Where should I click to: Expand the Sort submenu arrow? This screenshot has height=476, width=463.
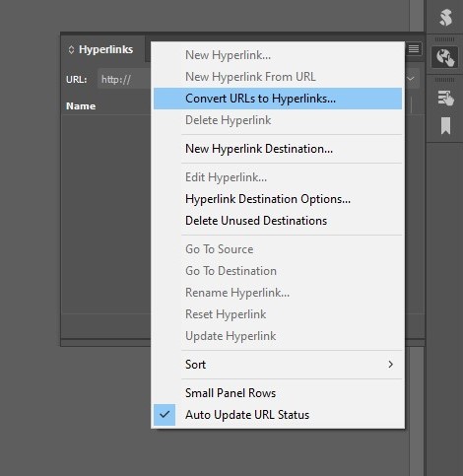[x=390, y=365]
